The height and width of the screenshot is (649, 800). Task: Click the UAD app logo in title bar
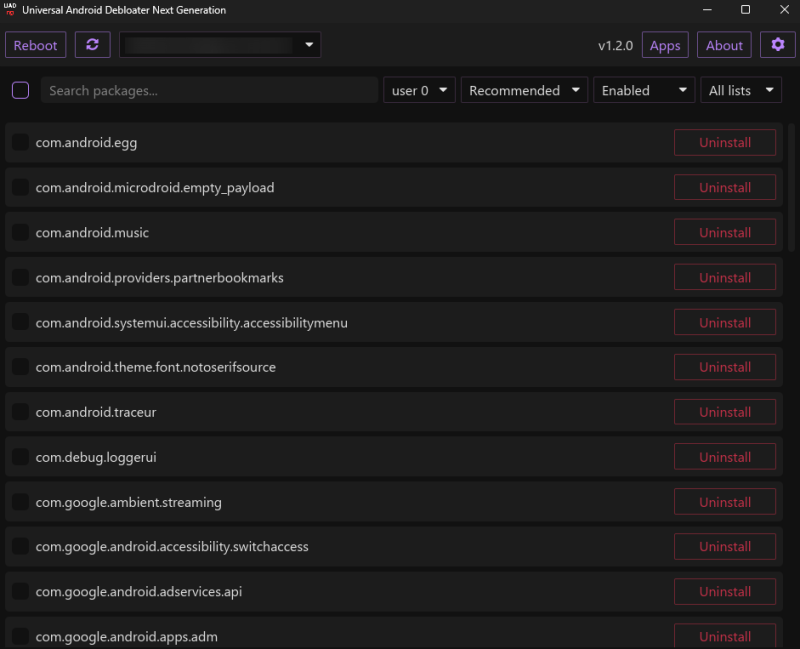click(x=10, y=9)
